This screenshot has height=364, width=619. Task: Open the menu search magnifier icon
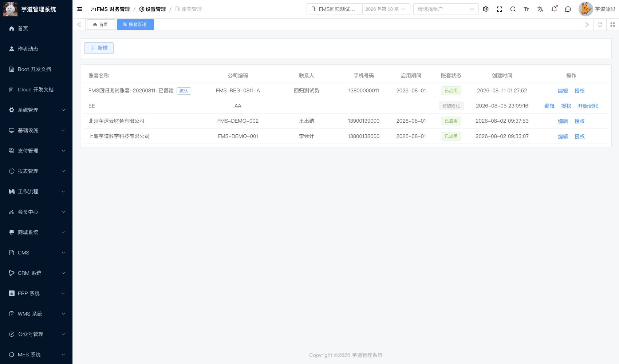[513, 9]
